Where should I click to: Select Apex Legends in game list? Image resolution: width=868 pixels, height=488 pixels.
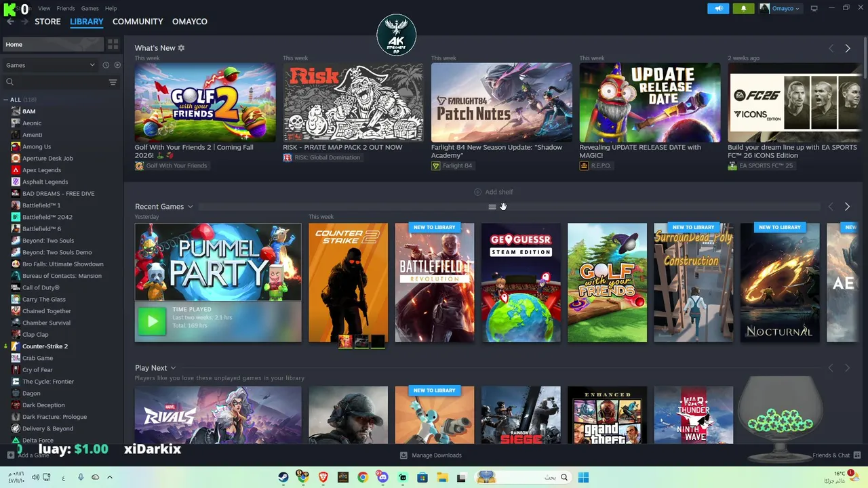point(41,170)
